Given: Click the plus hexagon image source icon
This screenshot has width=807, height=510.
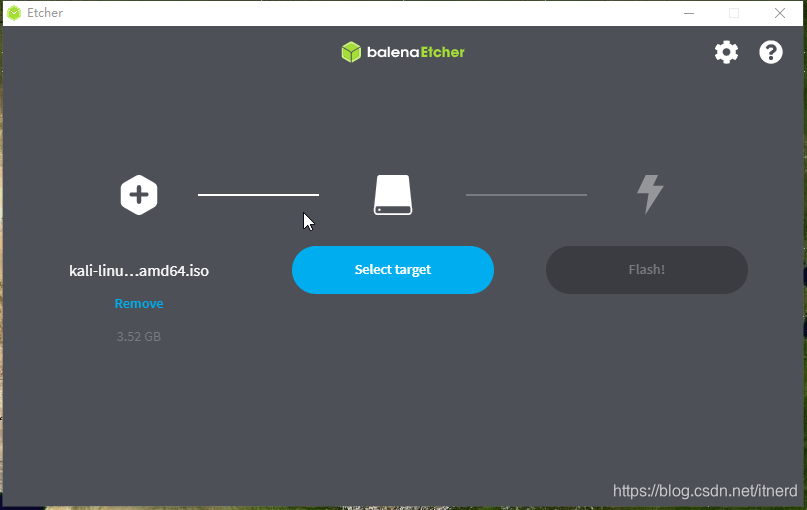Looking at the screenshot, I should point(139,195).
